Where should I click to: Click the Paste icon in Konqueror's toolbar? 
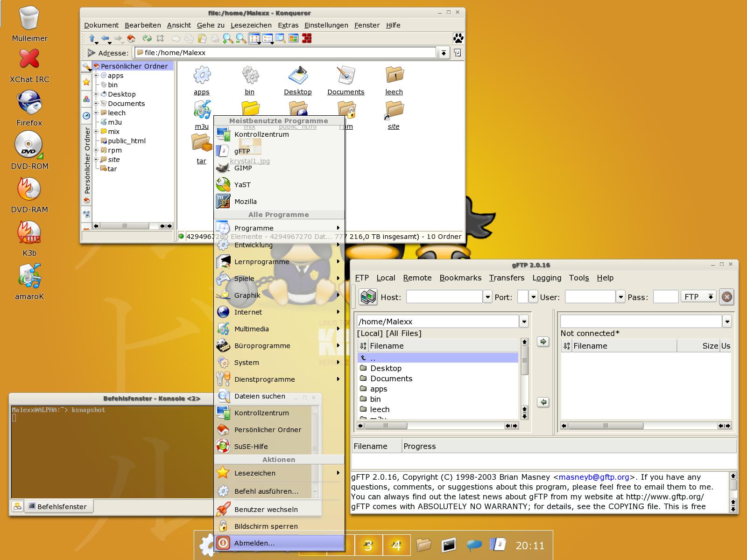pos(202,39)
